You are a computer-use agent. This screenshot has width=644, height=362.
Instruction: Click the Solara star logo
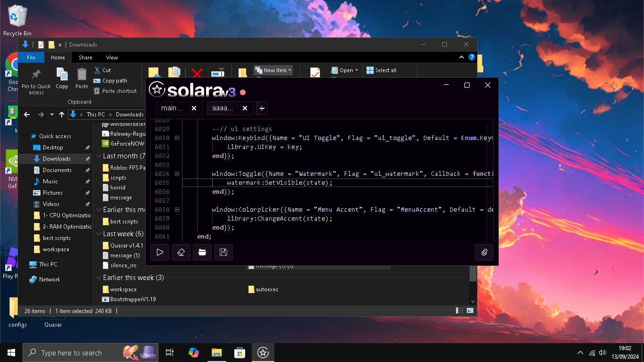157,90
